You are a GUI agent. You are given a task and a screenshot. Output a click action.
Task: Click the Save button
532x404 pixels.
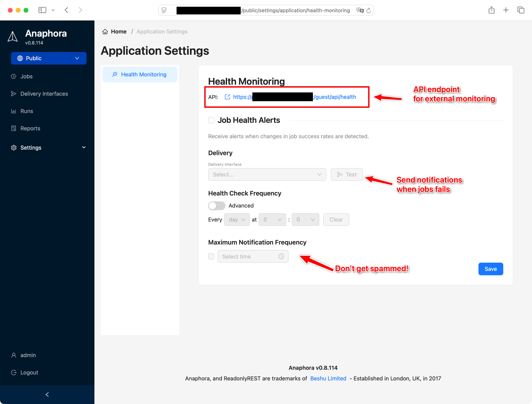[491, 269]
